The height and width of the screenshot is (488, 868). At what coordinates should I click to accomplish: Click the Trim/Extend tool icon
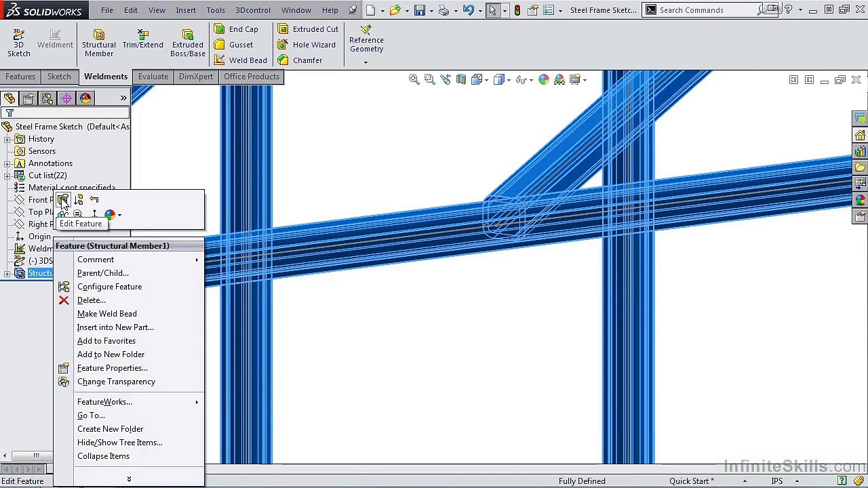pos(142,34)
